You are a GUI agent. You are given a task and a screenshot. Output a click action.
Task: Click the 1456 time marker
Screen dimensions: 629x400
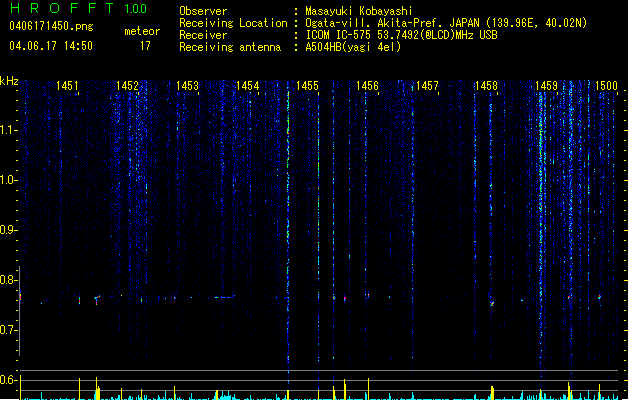[367, 86]
